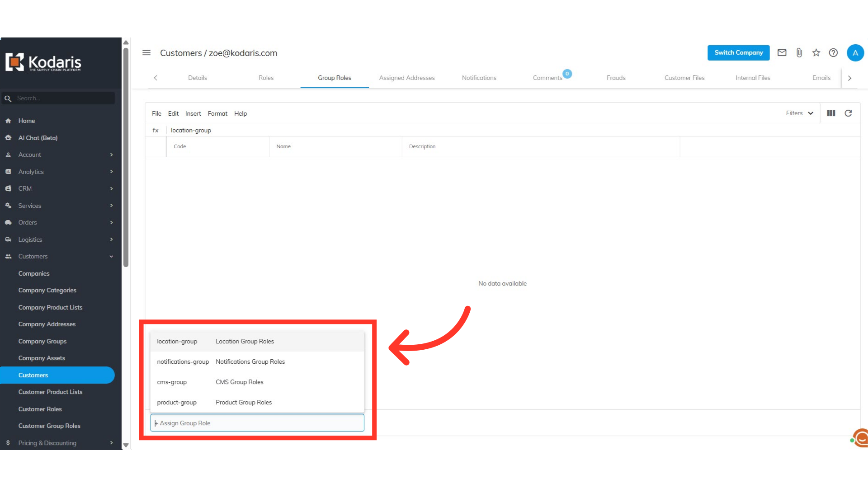The width and height of the screenshot is (868, 488).
Task: Refresh the group roles table
Action: tap(848, 113)
